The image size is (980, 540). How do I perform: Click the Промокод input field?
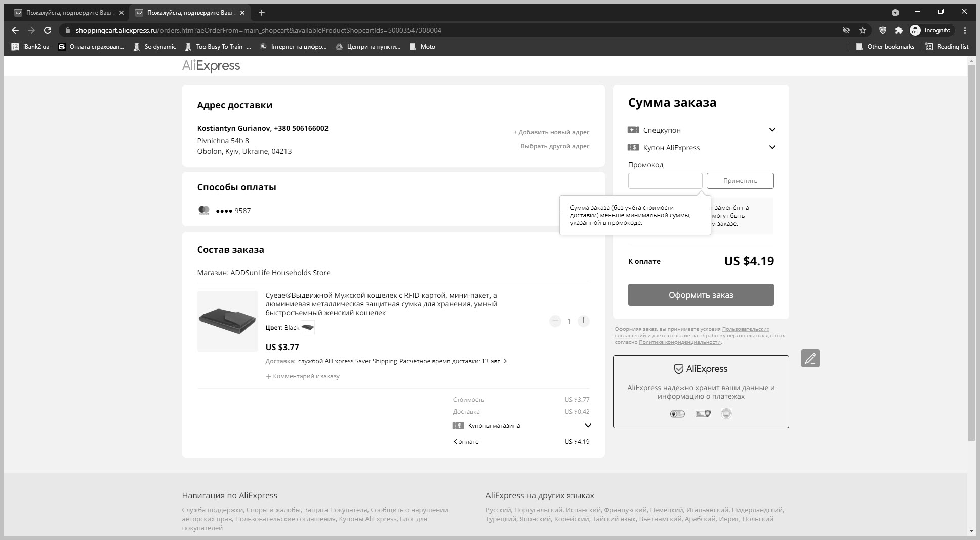[x=665, y=181]
